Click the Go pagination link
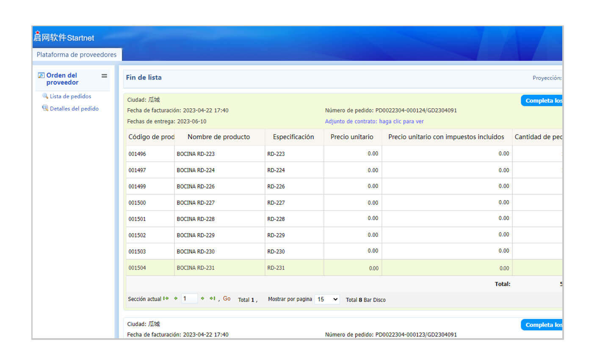 (227, 299)
